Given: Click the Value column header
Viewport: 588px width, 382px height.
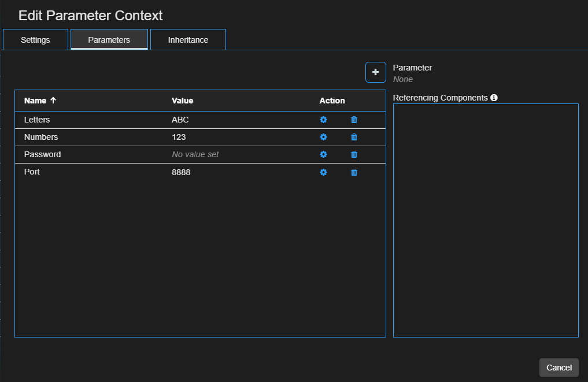Looking at the screenshot, I should (182, 100).
